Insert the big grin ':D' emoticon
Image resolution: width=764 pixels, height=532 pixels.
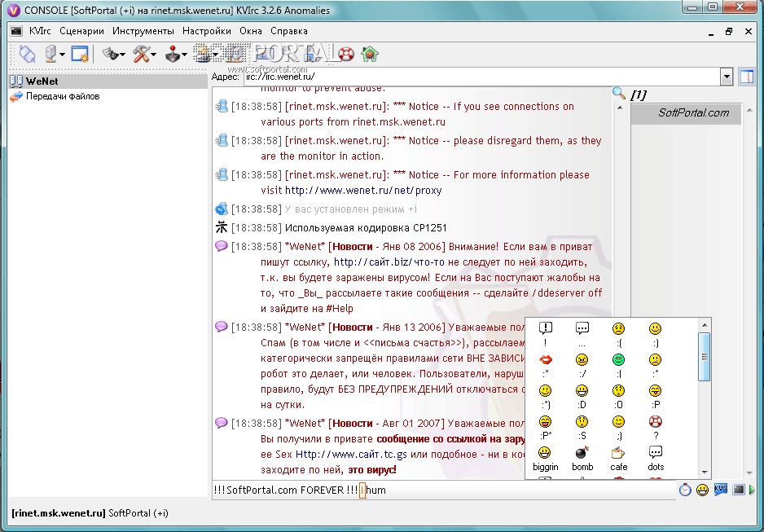pos(582,397)
